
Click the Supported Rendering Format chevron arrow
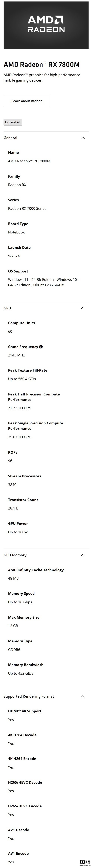(82, 696)
